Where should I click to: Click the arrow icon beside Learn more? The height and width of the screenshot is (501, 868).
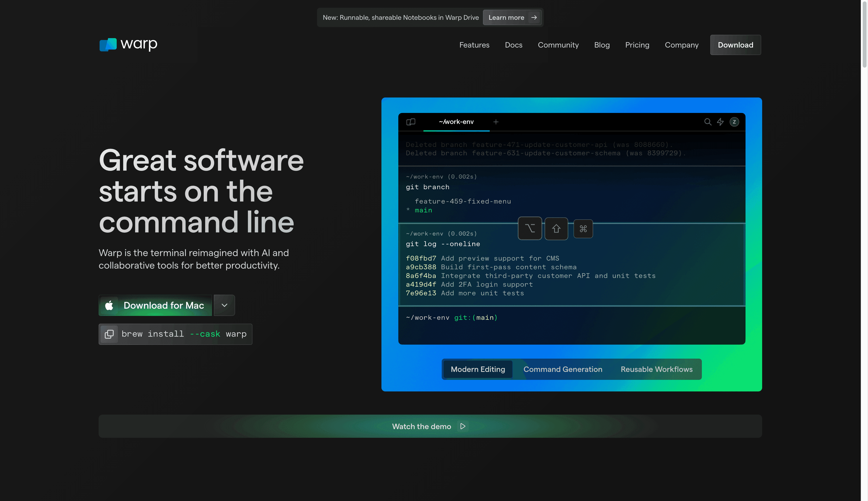(x=534, y=17)
